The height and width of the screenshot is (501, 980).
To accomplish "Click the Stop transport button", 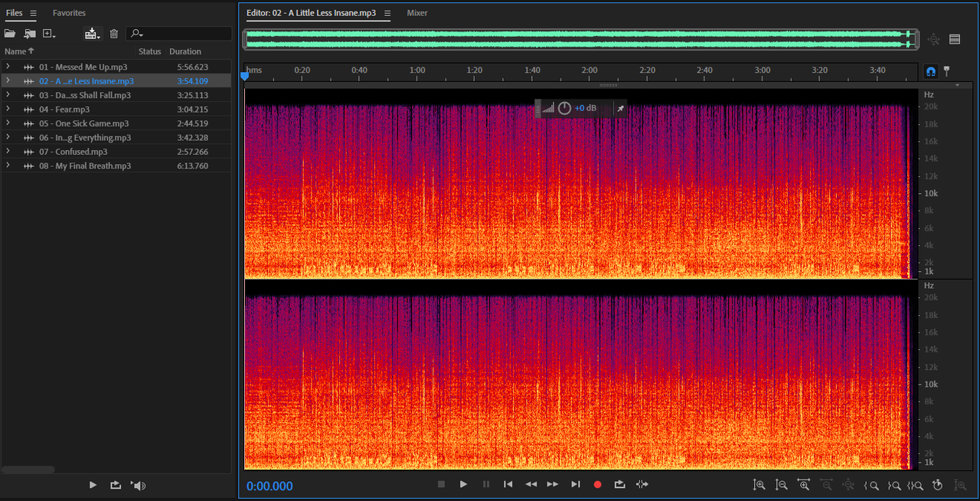I will click(441, 484).
